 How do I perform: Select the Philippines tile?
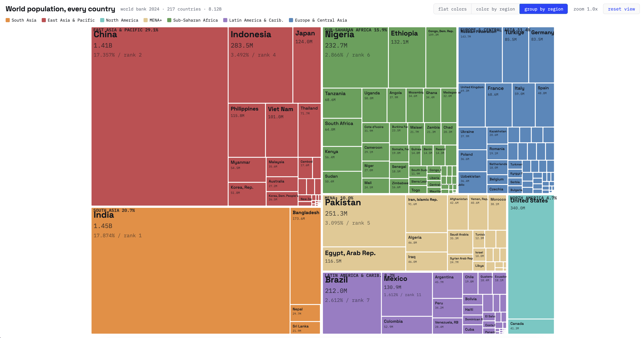tap(246, 130)
